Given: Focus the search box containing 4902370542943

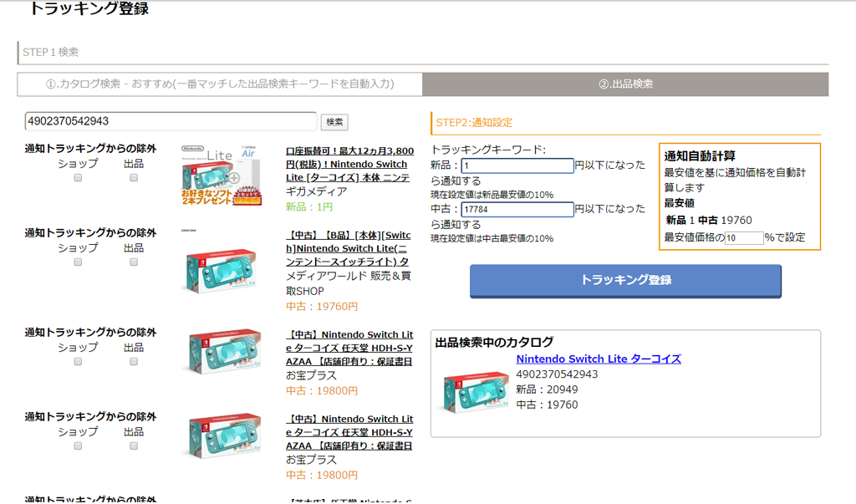Looking at the screenshot, I should pos(171,121).
